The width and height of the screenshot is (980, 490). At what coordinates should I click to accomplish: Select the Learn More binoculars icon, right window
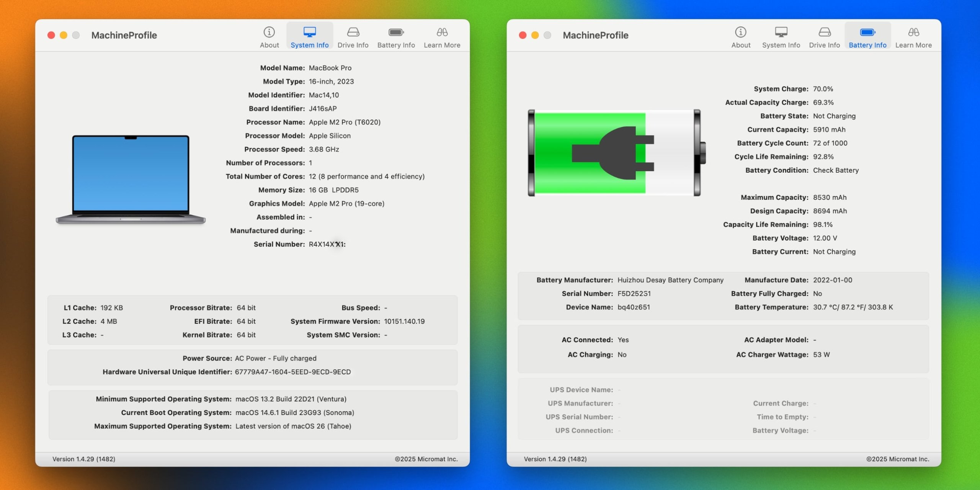click(913, 33)
